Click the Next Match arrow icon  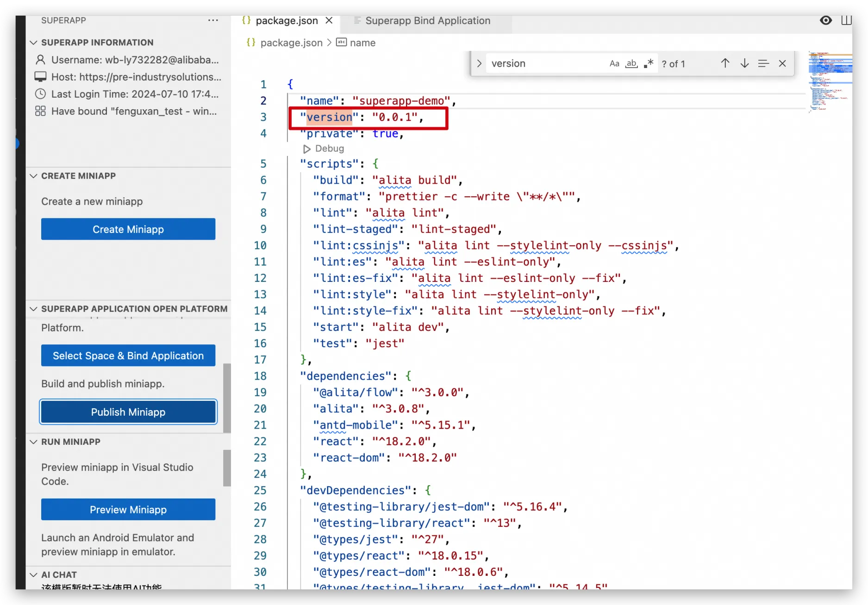pyautogui.click(x=744, y=63)
